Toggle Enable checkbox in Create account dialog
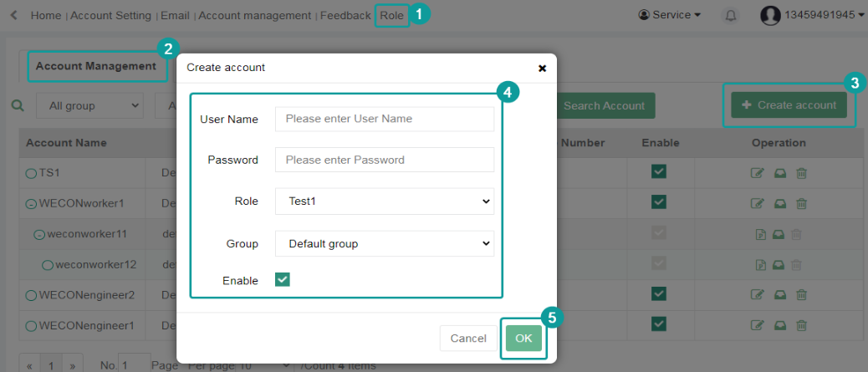The image size is (868, 372). (283, 279)
